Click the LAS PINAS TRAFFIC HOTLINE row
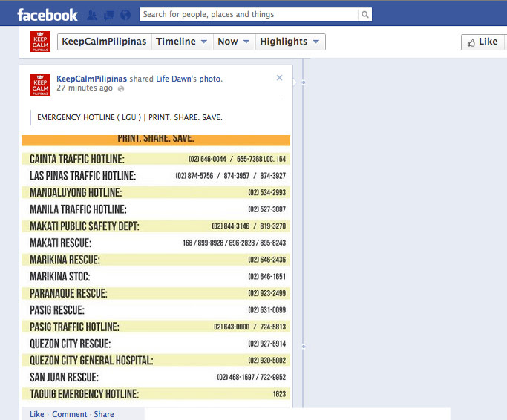Image resolution: width=507 pixels, height=420 pixels. [156, 176]
